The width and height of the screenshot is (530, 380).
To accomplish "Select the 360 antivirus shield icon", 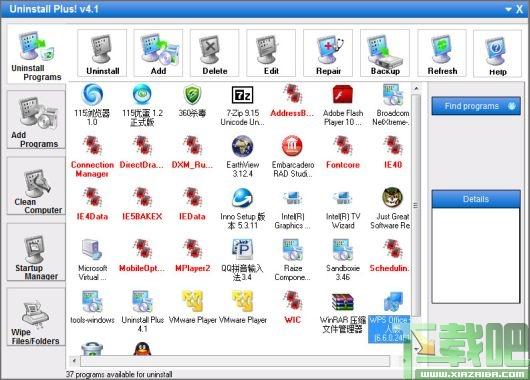I will [x=192, y=94].
